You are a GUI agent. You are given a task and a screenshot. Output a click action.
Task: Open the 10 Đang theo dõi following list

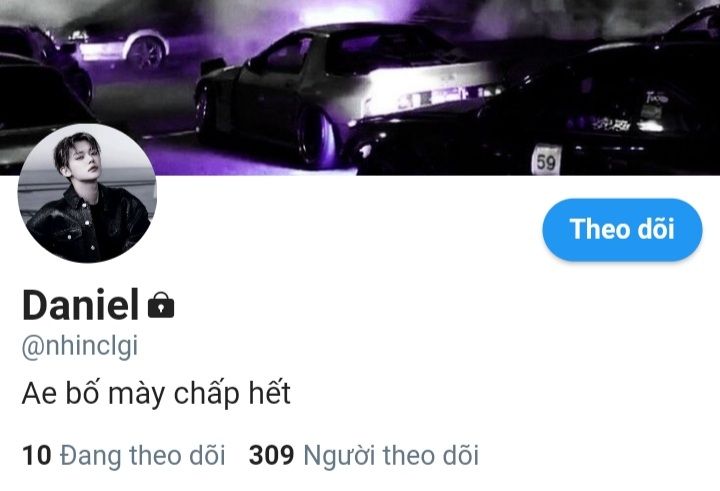(x=124, y=456)
